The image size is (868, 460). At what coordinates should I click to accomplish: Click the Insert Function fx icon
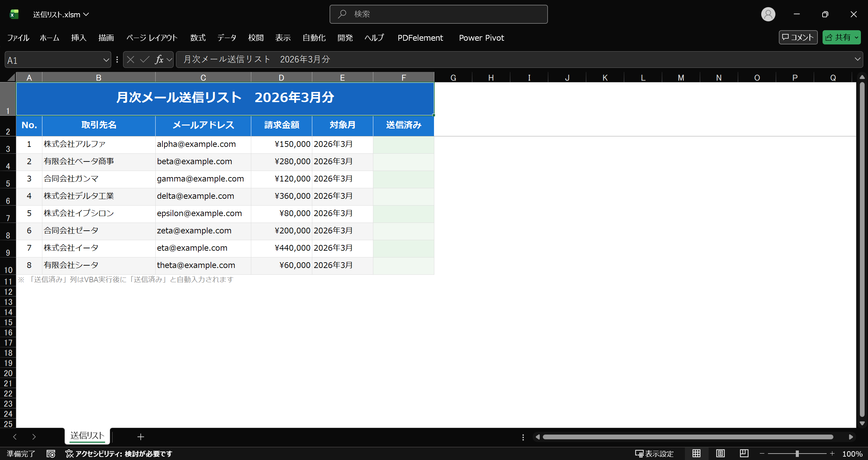point(159,60)
